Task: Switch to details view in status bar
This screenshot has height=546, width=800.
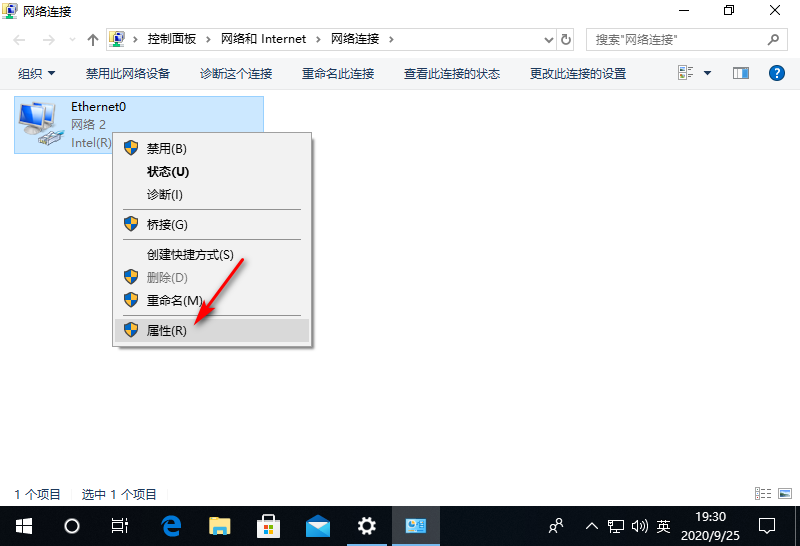Action: coord(763,493)
